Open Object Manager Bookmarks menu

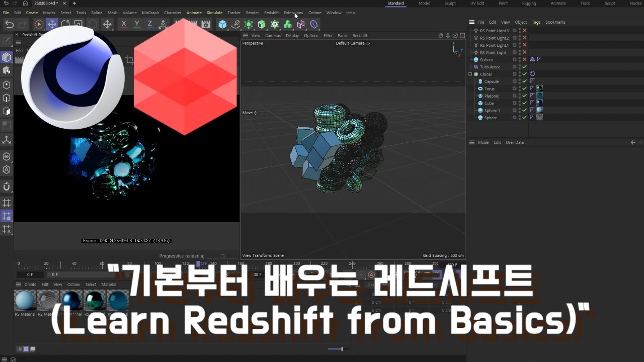click(555, 22)
